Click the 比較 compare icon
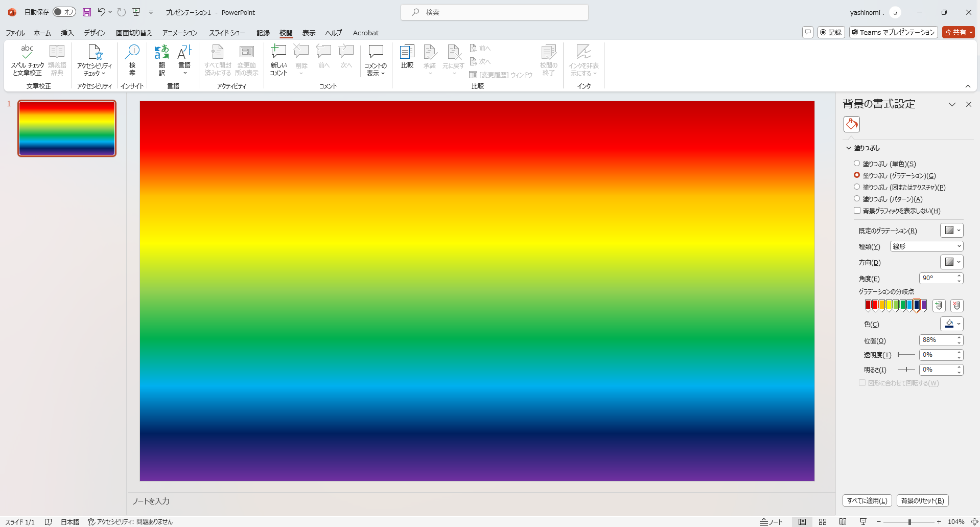The height and width of the screenshot is (527, 980). (x=407, y=56)
